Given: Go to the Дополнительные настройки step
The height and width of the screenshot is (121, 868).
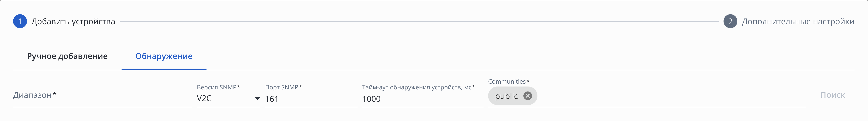Looking at the screenshot, I should click(797, 22).
